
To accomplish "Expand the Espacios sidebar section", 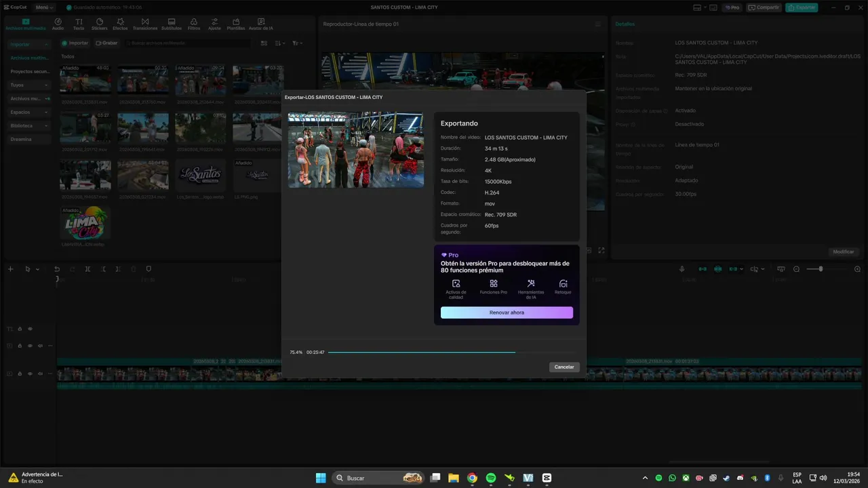I will tap(28, 112).
